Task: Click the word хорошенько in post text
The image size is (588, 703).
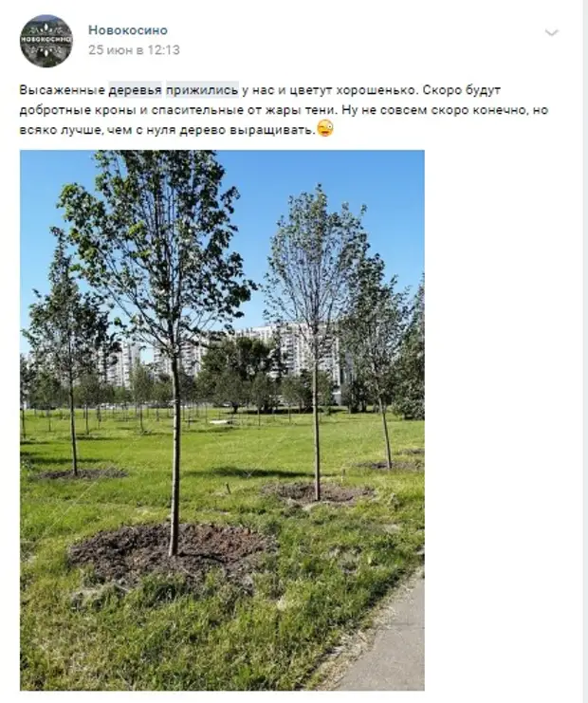Action: (377, 90)
